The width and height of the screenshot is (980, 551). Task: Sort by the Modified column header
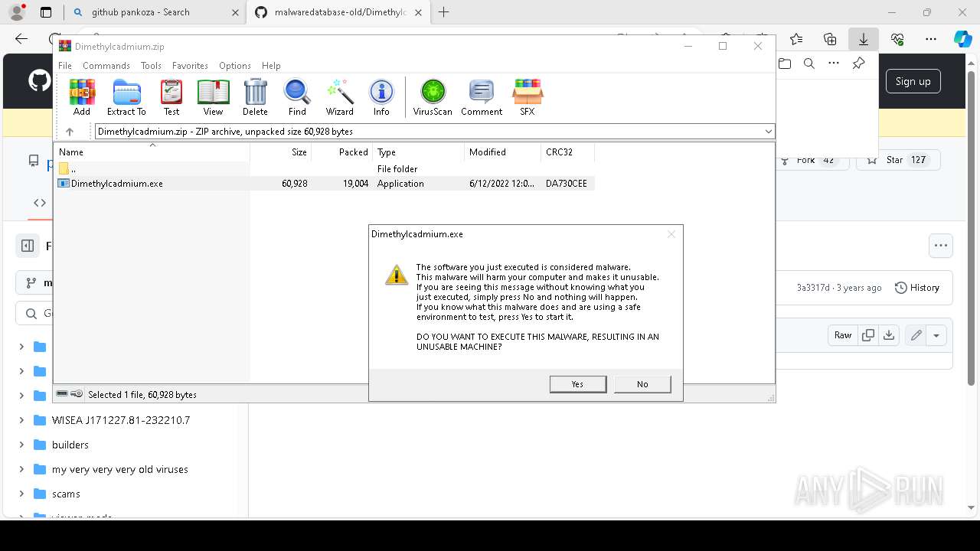coord(503,152)
